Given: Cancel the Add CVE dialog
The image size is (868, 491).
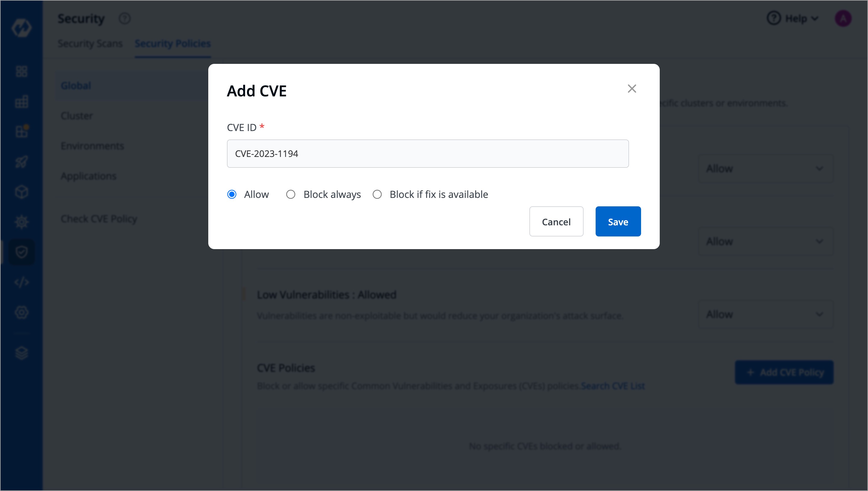Looking at the screenshot, I should pyautogui.click(x=556, y=222).
